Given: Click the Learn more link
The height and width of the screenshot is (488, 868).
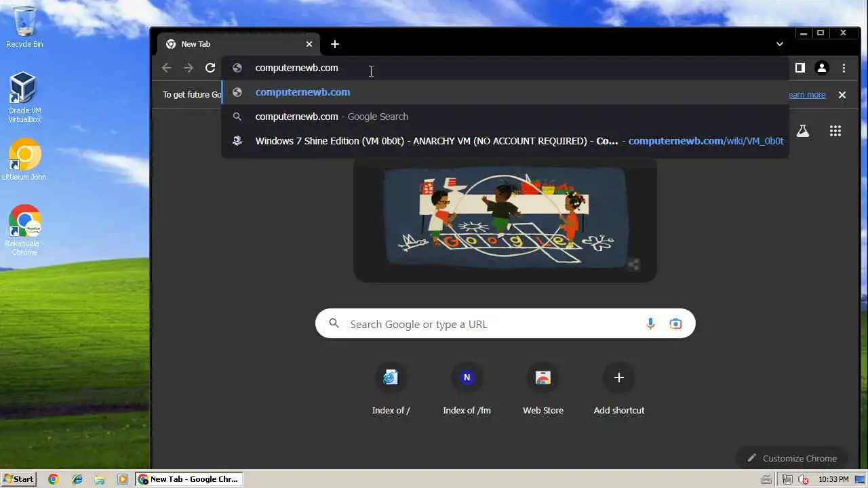Looking at the screenshot, I should click(x=807, y=95).
